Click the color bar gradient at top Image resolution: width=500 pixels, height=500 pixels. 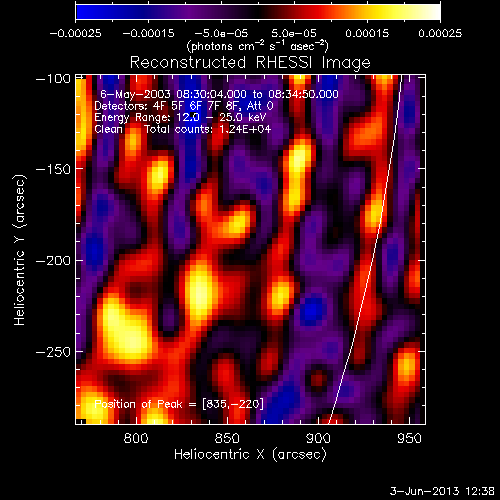point(258,12)
